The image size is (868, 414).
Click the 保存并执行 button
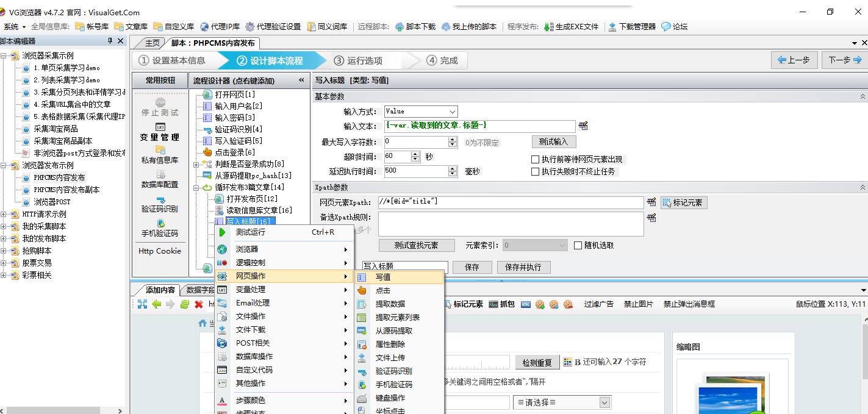tap(523, 267)
